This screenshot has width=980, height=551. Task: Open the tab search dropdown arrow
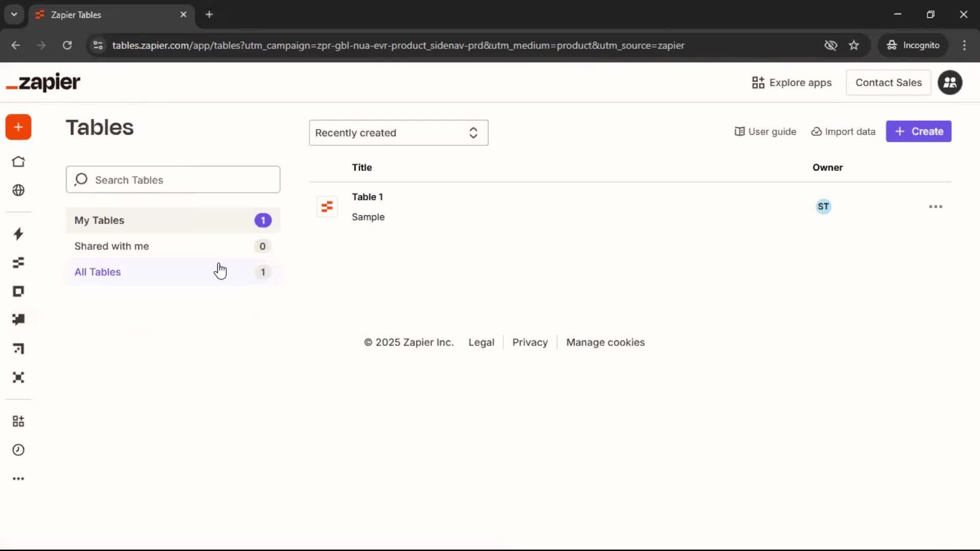[x=14, y=14]
